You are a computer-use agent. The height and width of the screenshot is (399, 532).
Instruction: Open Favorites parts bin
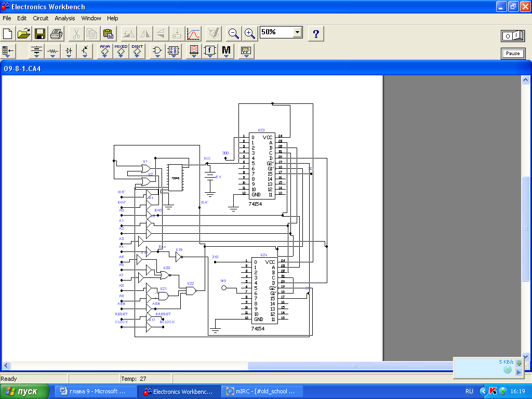tap(8, 51)
